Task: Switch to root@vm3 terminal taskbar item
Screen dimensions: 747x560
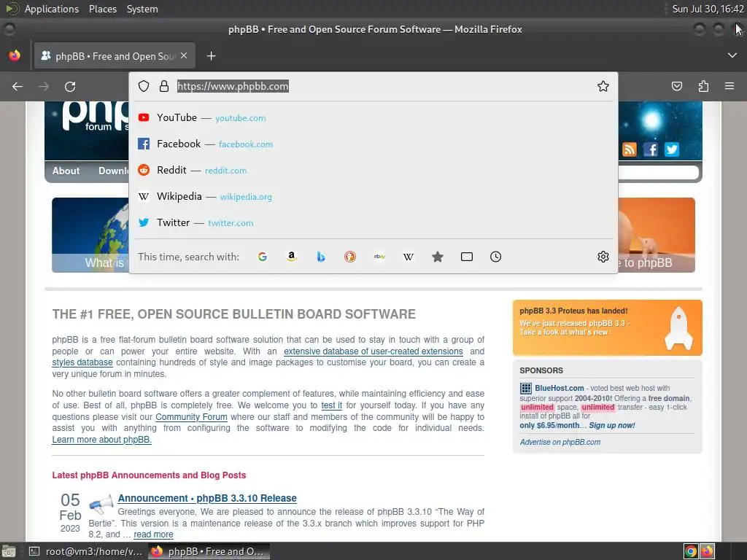Action: (x=85, y=551)
